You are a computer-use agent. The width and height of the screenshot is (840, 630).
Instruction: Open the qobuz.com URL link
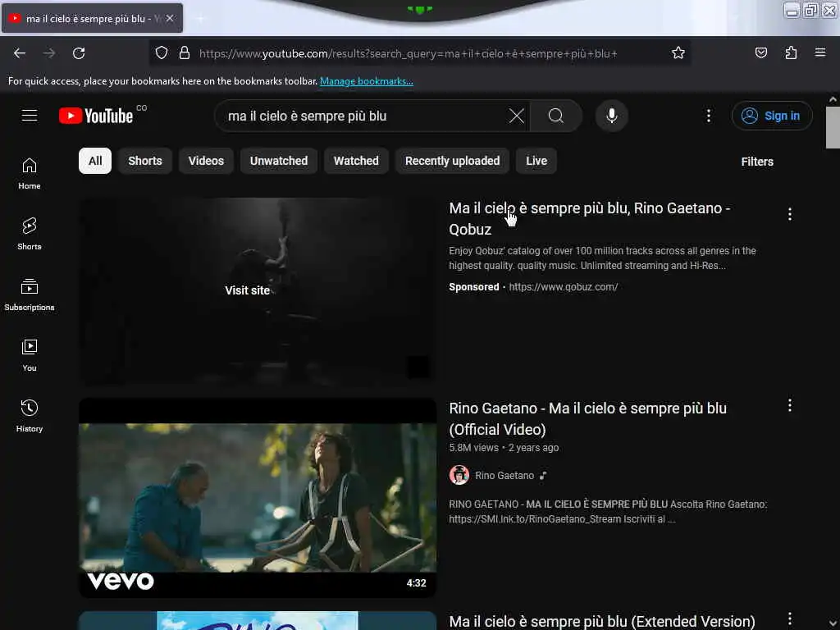point(563,287)
